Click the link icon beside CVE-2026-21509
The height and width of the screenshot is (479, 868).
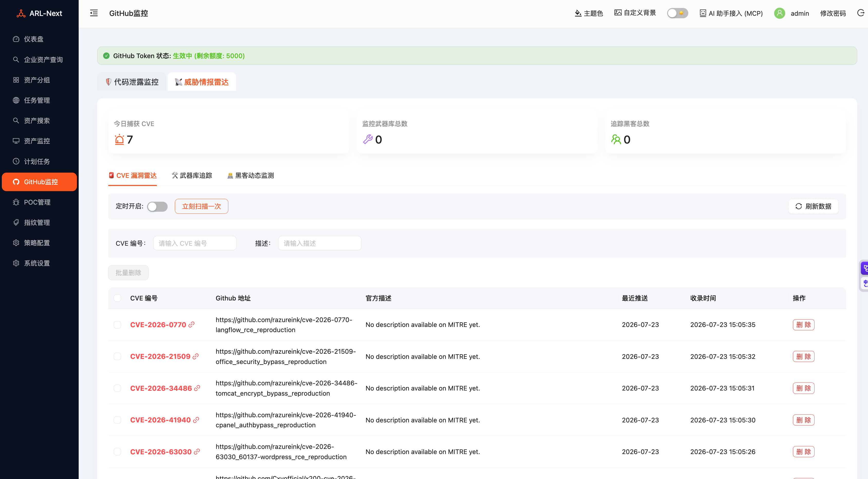click(x=195, y=356)
